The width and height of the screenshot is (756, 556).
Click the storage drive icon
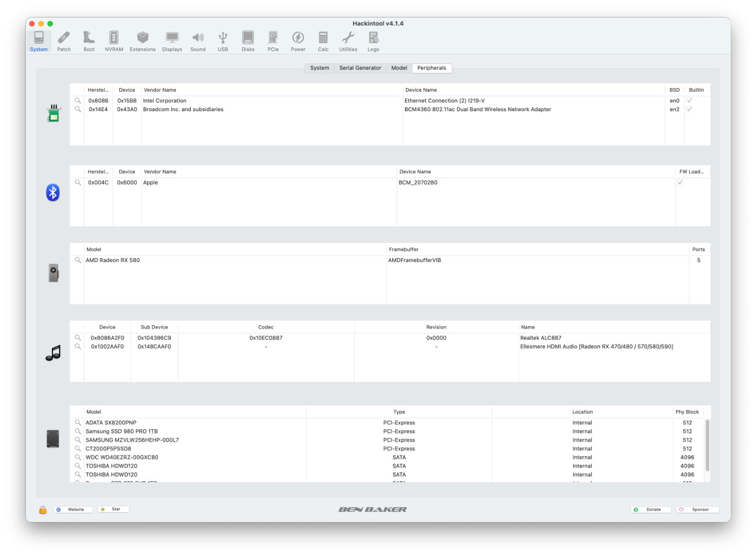pyautogui.click(x=53, y=439)
